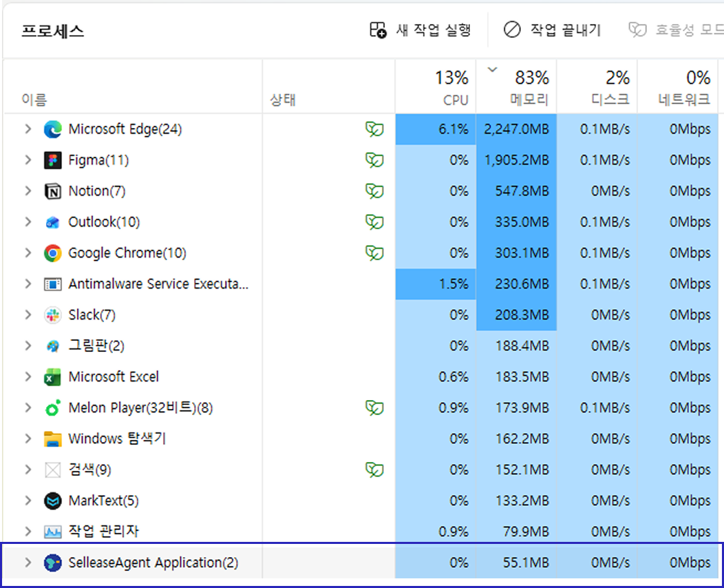Expand the Notion process group
Image resolution: width=724 pixels, height=588 pixels.
coord(28,191)
